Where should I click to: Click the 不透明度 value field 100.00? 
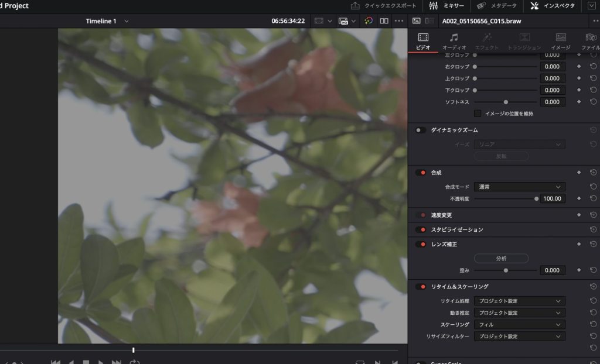[x=552, y=198]
